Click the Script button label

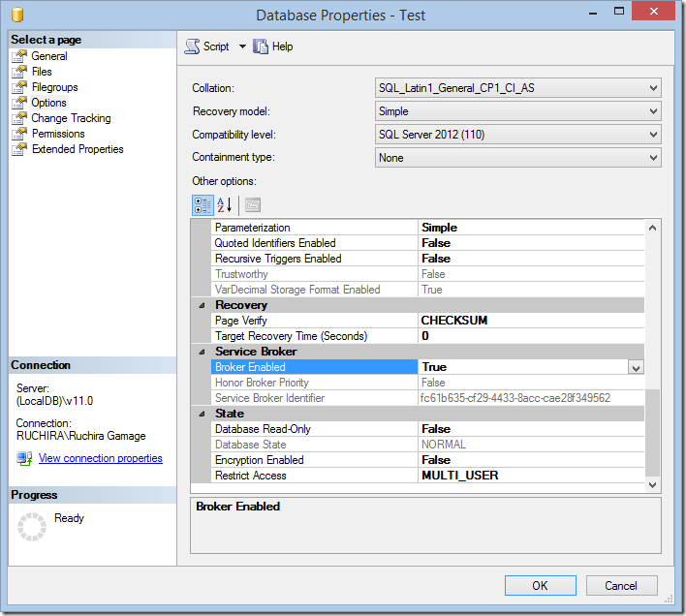coord(216,46)
